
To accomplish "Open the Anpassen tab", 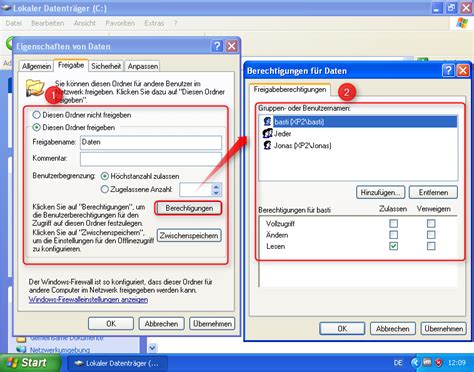I will (143, 66).
